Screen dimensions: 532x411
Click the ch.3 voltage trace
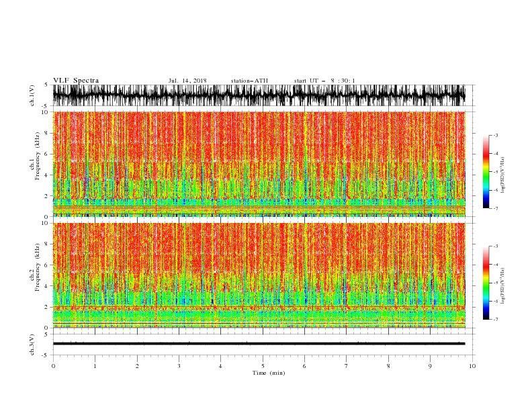[259, 344]
